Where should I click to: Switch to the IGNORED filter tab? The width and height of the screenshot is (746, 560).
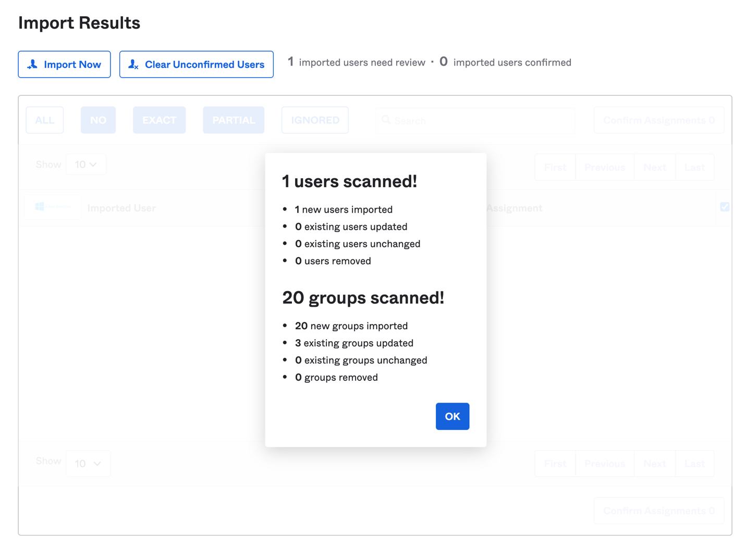click(x=315, y=120)
